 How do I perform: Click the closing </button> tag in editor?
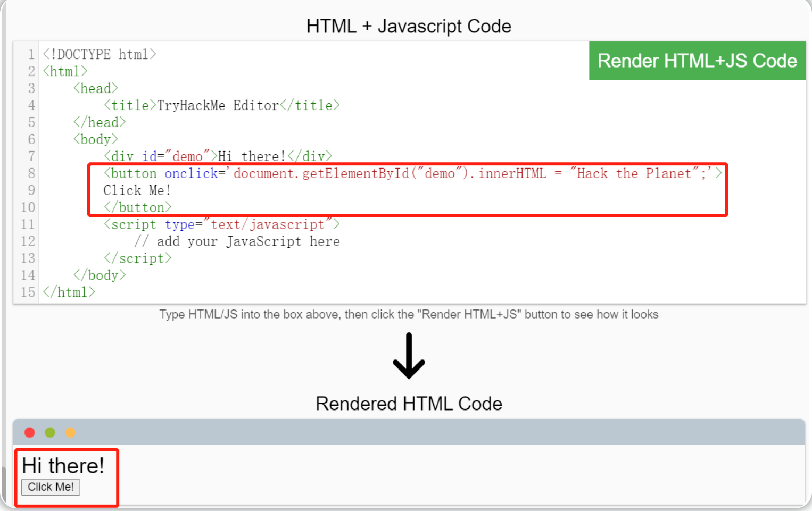point(137,207)
